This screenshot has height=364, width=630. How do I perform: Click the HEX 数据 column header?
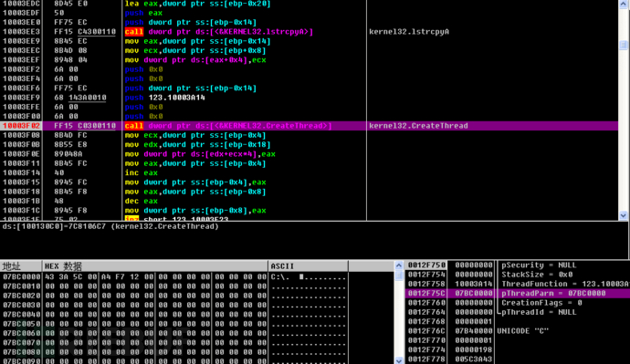(154, 266)
